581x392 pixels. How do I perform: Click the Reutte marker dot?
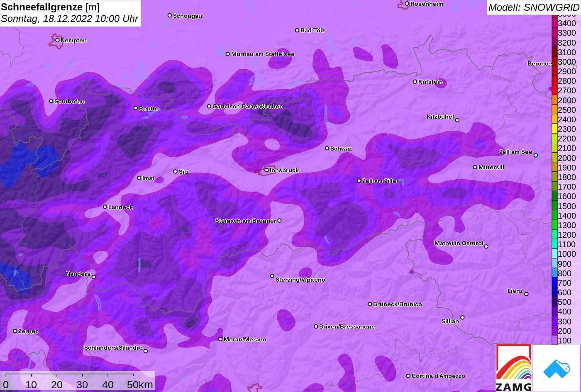(x=136, y=108)
